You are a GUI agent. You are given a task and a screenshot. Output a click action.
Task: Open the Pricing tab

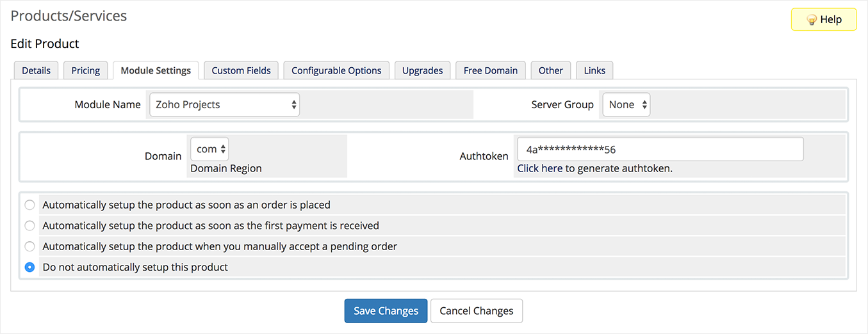click(86, 70)
